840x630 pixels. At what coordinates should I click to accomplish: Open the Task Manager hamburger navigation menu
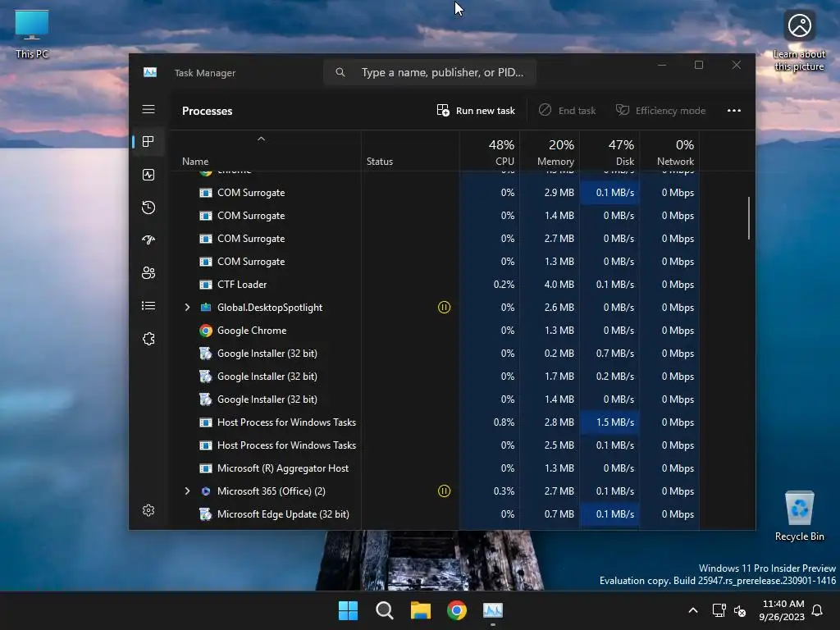(148, 109)
